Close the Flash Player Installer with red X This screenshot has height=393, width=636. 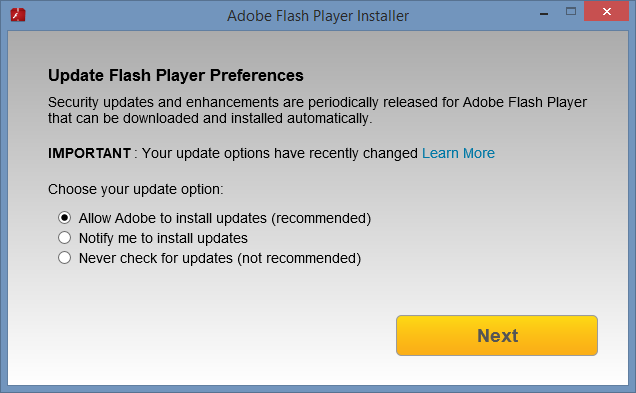tap(606, 11)
